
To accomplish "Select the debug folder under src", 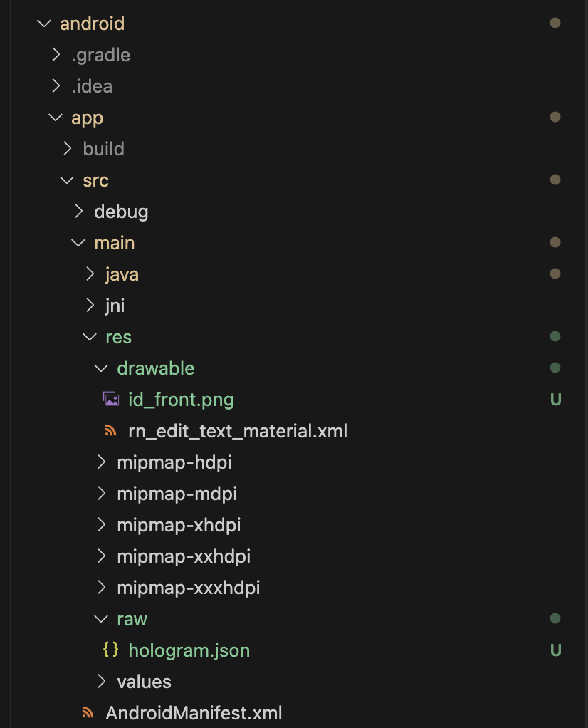I will tap(121, 211).
